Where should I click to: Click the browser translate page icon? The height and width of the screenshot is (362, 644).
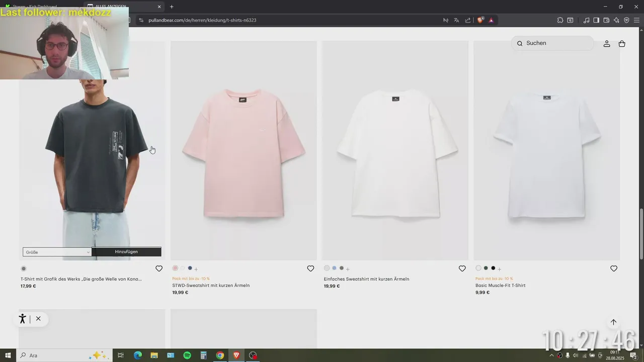coord(456,20)
